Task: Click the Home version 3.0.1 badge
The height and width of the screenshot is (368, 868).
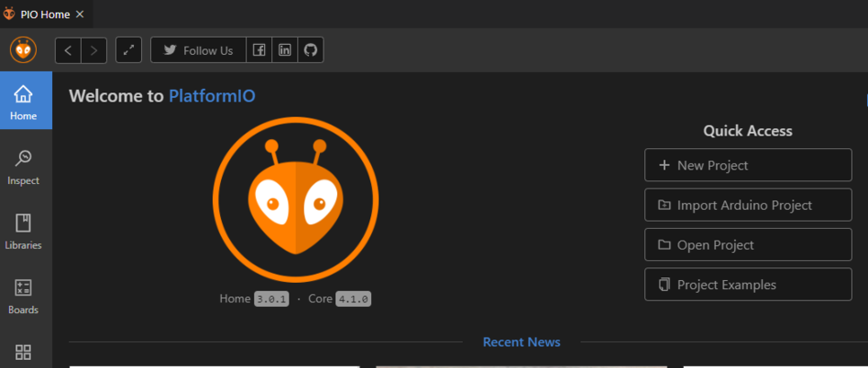Action: pos(271,299)
